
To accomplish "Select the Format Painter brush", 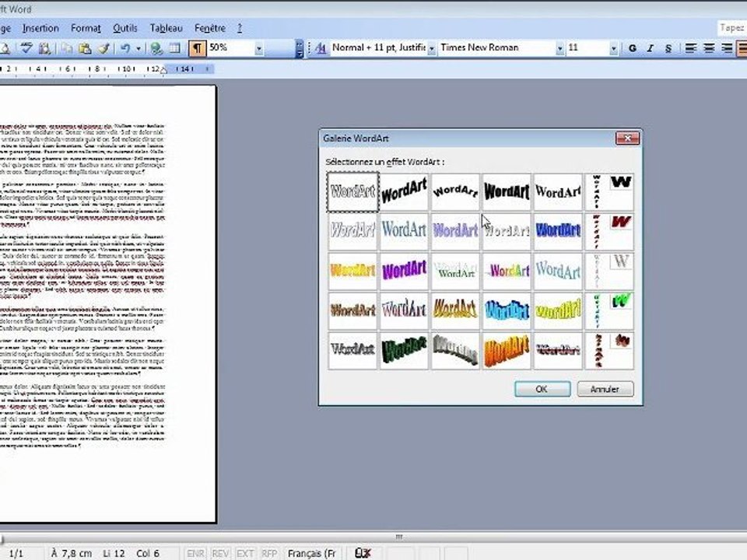I will [103, 48].
